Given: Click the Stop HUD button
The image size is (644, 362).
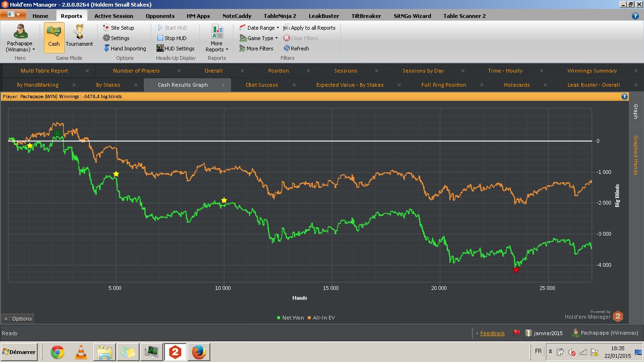Looking at the screenshot, I should 172,38.
